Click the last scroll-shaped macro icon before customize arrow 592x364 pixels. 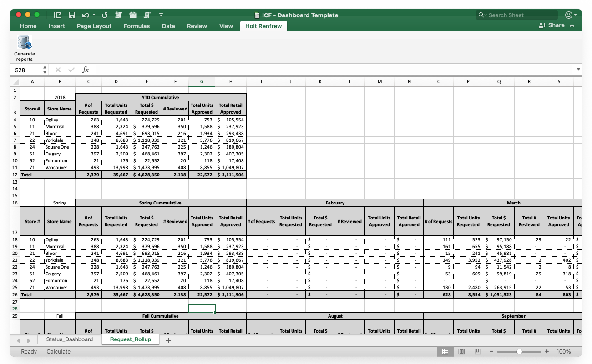tap(147, 15)
